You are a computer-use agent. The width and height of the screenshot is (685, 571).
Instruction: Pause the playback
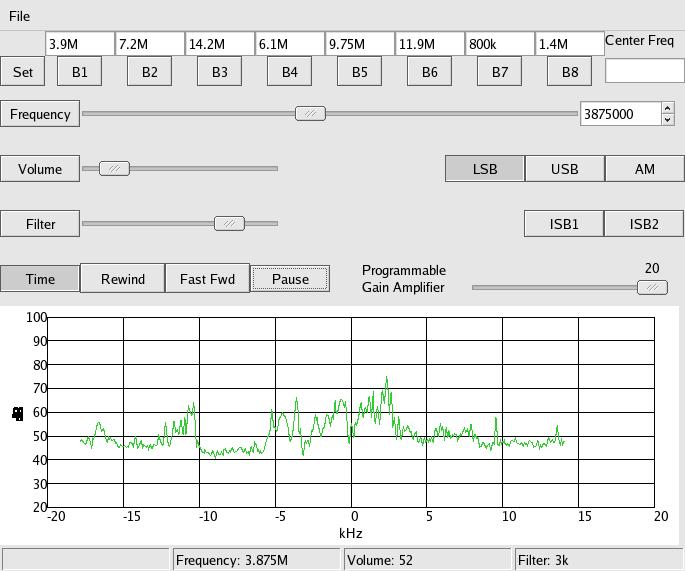(x=290, y=279)
